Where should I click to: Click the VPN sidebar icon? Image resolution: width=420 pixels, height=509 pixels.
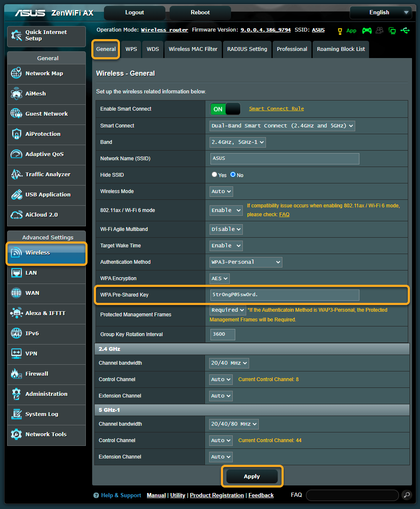coord(16,353)
